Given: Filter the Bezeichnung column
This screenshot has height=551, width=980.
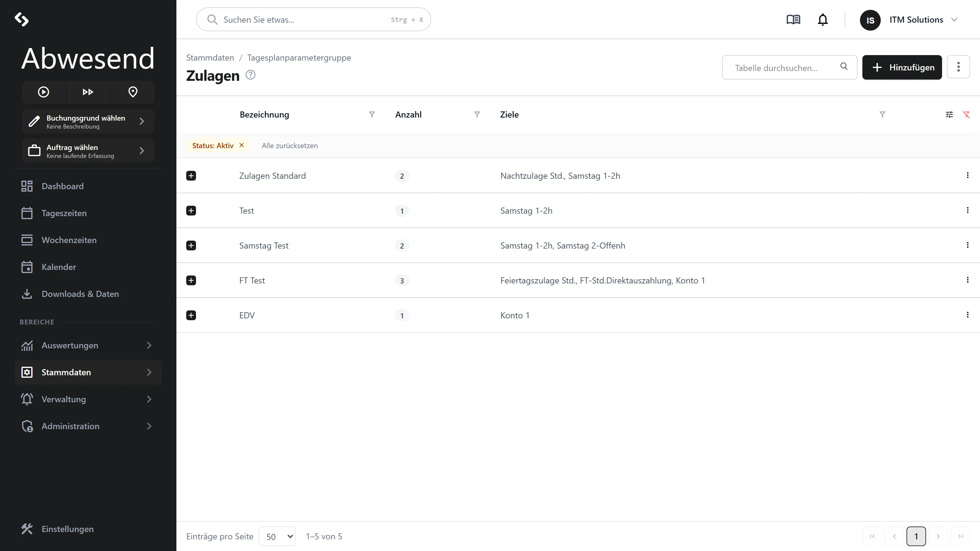Looking at the screenshot, I should pyautogui.click(x=372, y=114).
